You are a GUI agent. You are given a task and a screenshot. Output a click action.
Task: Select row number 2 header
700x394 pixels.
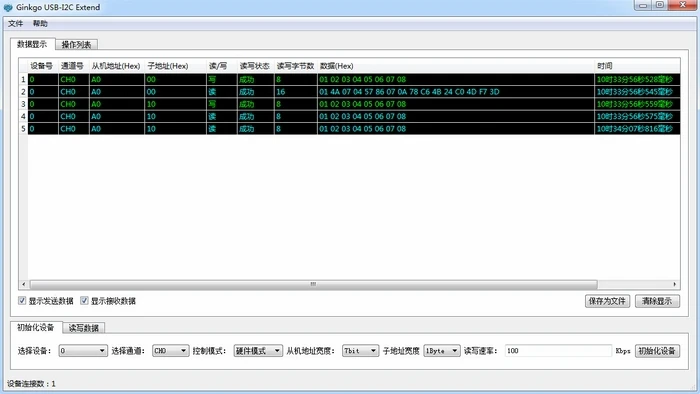click(x=23, y=92)
